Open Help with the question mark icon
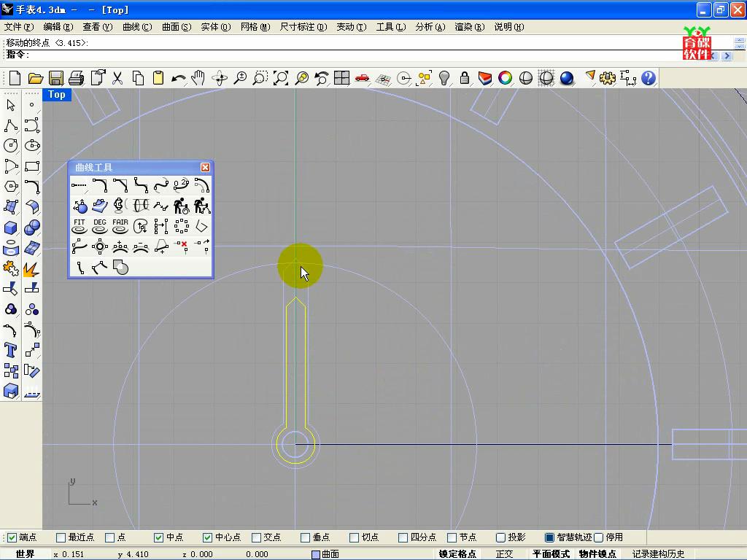Image resolution: width=747 pixels, height=560 pixels. (x=649, y=77)
